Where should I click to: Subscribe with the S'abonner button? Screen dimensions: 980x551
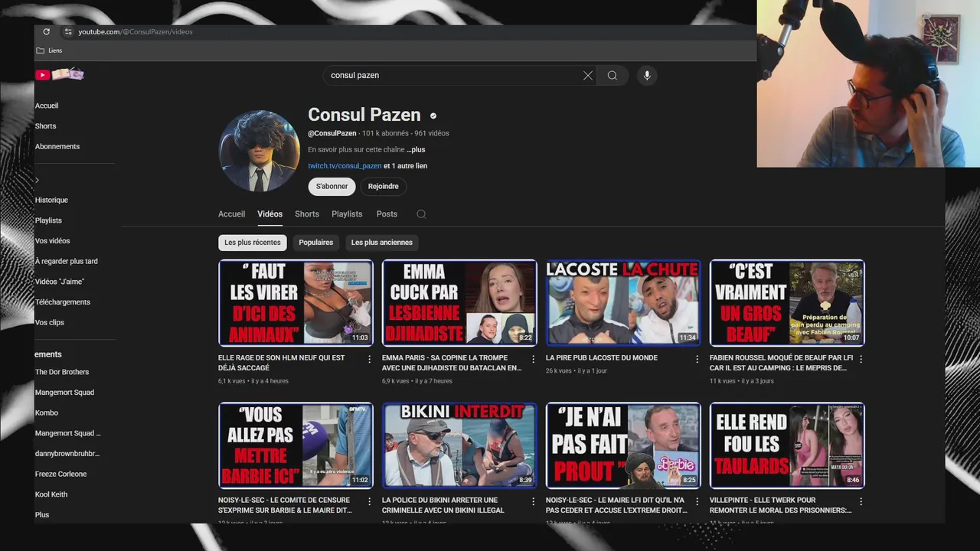[332, 187]
